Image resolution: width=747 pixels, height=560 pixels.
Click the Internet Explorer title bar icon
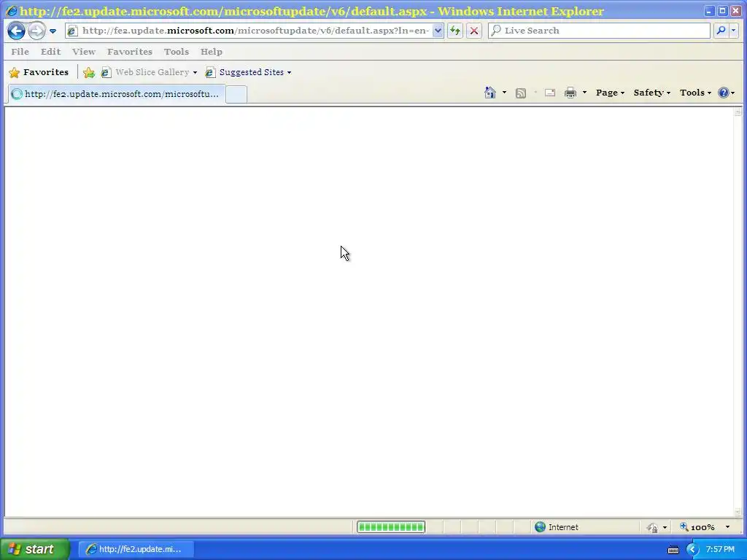coord(12,10)
